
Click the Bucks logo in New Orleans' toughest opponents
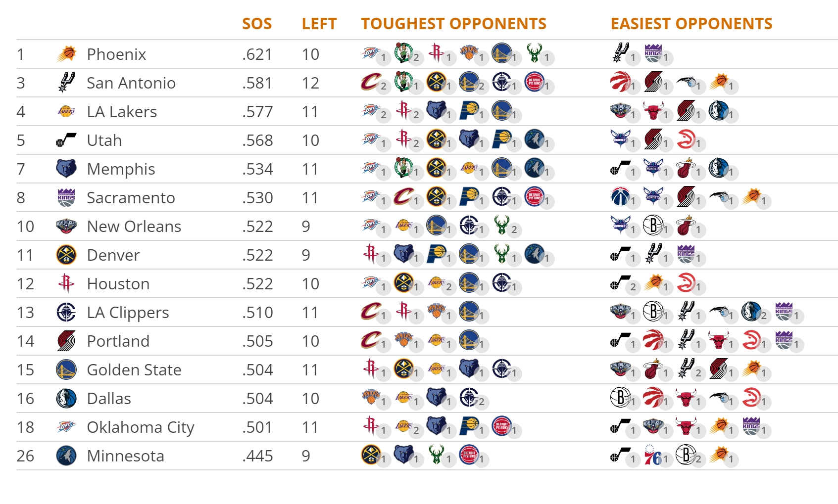[501, 226]
